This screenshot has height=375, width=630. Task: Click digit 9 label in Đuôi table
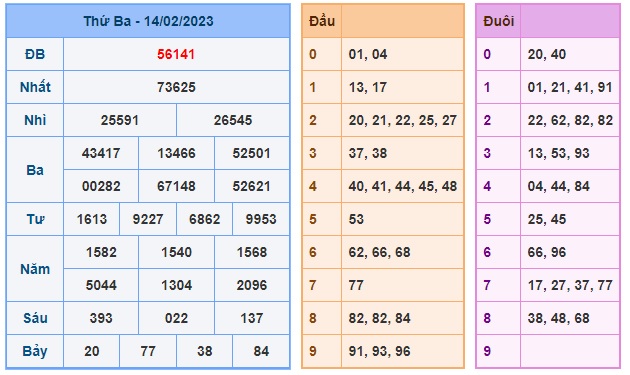487,351
